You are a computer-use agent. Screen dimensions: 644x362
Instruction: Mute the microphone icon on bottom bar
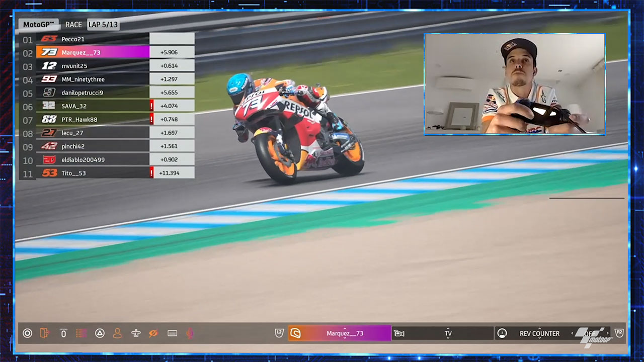click(190, 333)
